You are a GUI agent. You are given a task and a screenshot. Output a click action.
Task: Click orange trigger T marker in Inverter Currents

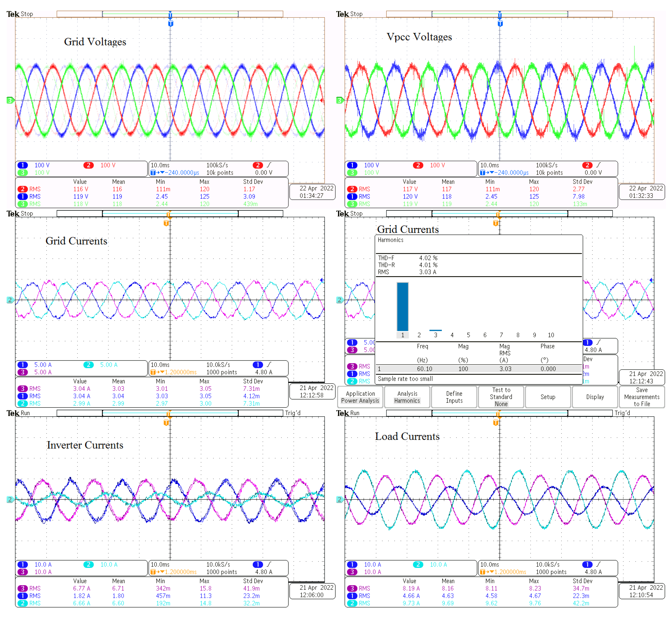click(166, 423)
